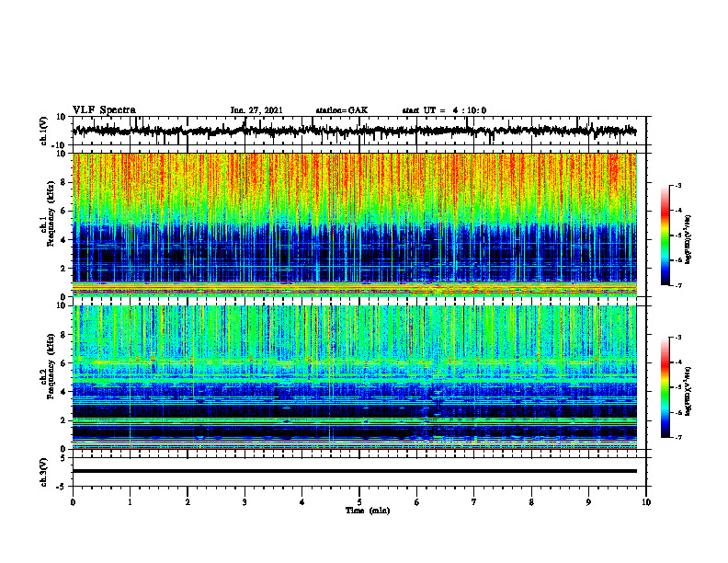Click the "VLF Spectra" plot title

point(104,110)
